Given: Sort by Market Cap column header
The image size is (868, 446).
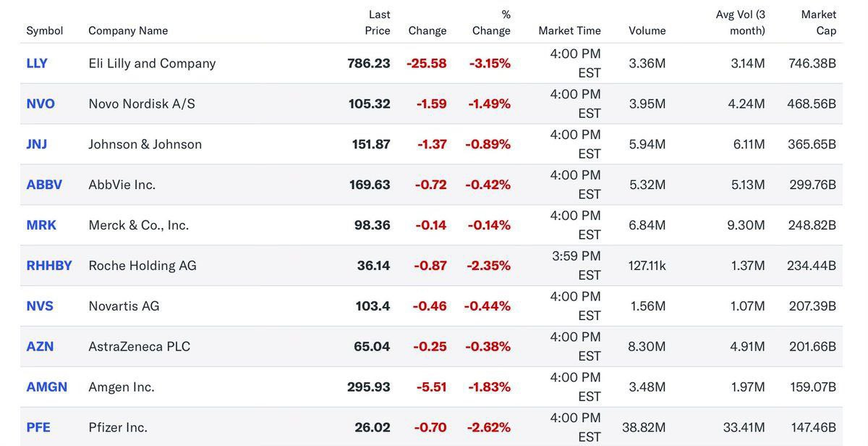Looking at the screenshot, I should [819, 22].
